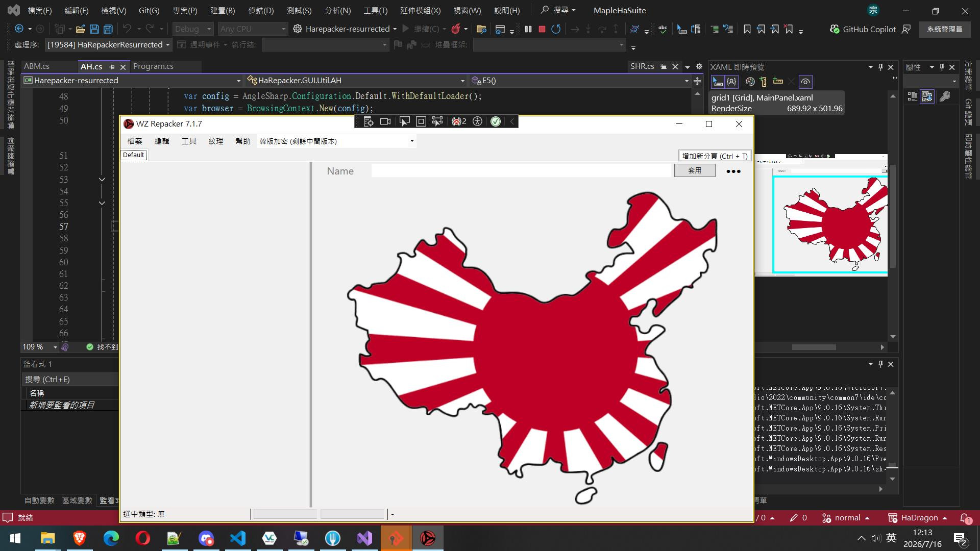Open Opera browser from the taskbar
This screenshot has width=980, height=551.
143,538
